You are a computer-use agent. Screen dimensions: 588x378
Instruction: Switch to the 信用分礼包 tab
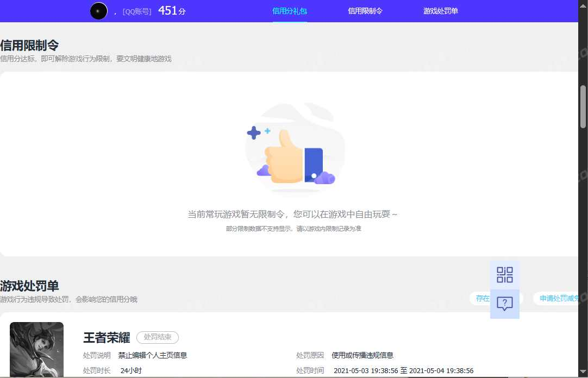pyautogui.click(x=290, y=11)
